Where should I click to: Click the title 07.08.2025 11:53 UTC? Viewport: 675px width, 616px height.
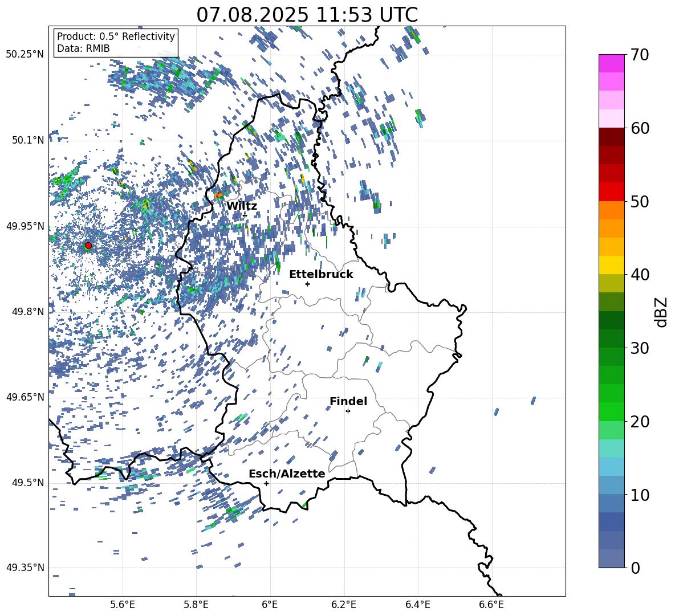tap(307, 15)
